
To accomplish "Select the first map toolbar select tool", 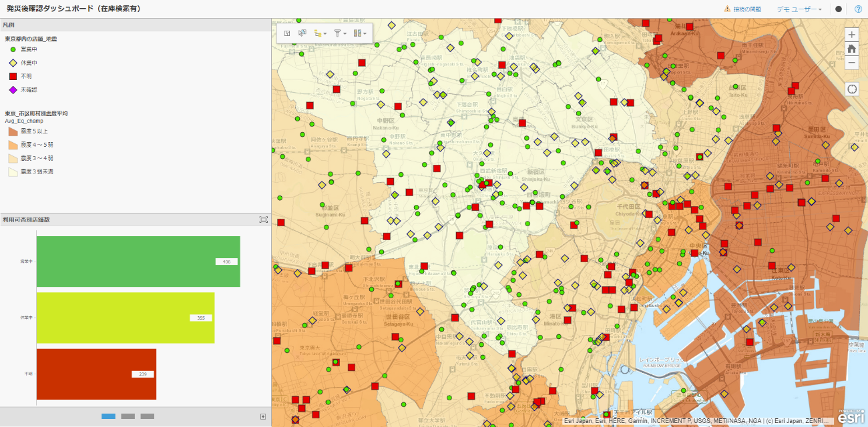I will coord(286,33).
